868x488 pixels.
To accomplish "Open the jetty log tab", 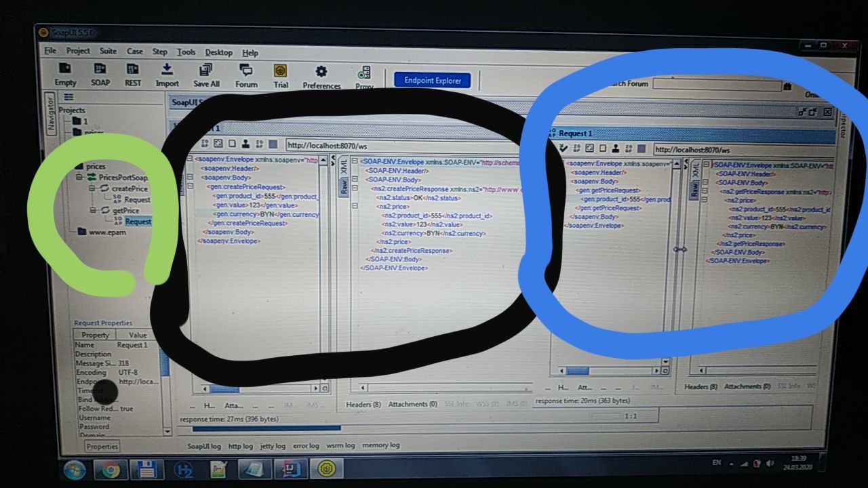I will point(273,445).
